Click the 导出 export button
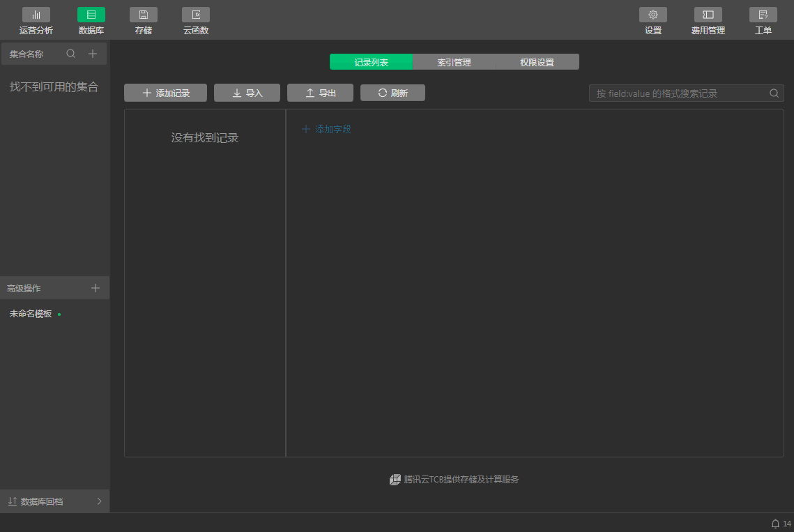 320,93
